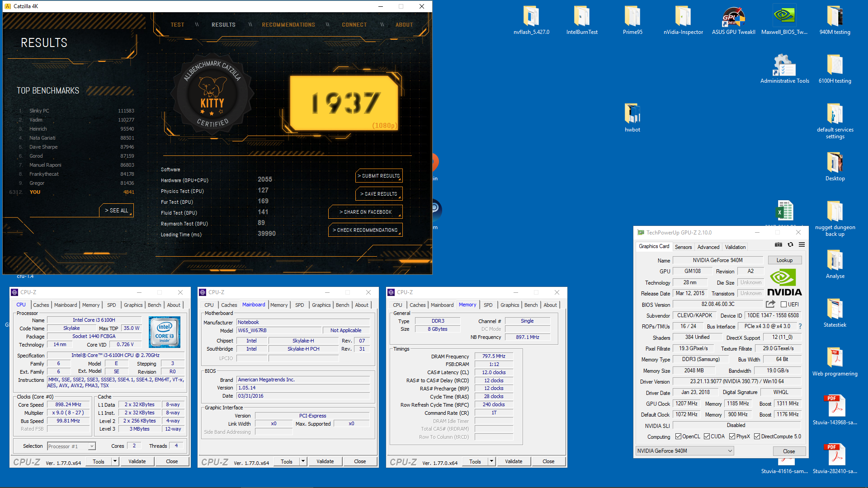The image size is (868, 488).
Task: Toggle the UEFI checkbox in GPU-Z
Action: tap(784, 305)
